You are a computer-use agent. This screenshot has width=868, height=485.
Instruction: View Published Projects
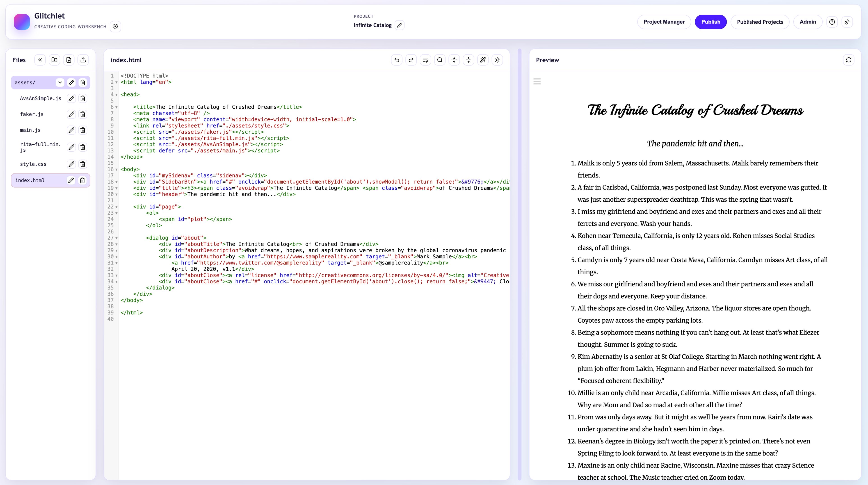click(x=760, y=22)
